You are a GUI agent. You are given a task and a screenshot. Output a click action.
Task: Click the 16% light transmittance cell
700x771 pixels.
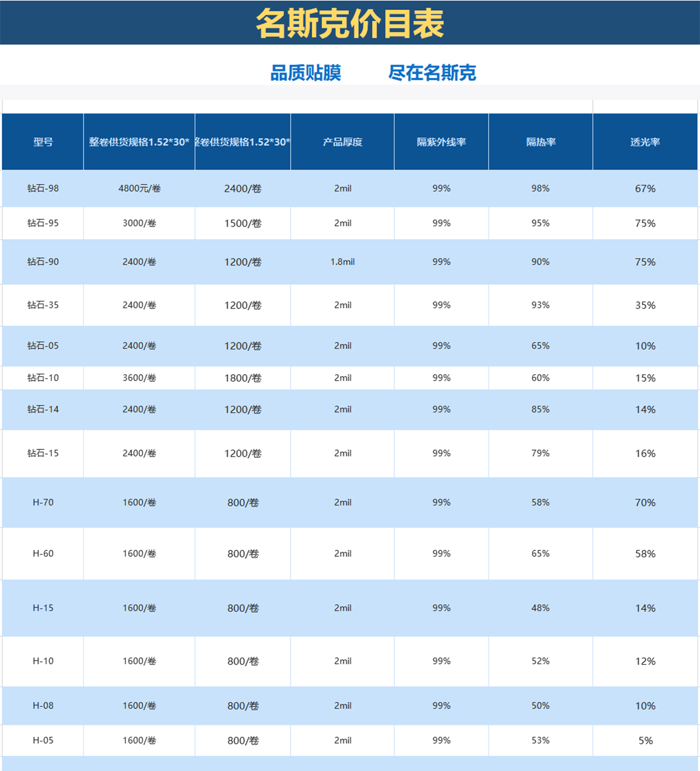[645, 453]
